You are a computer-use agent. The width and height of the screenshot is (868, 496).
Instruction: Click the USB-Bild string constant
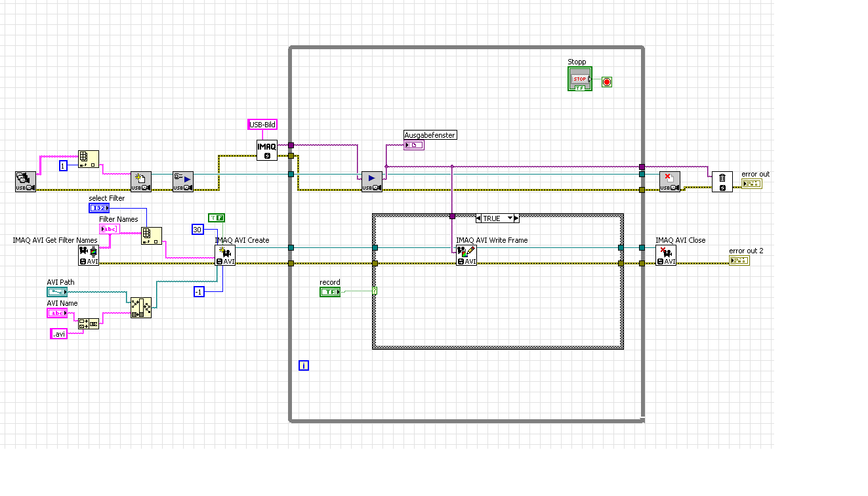click(x=262, y=125)
